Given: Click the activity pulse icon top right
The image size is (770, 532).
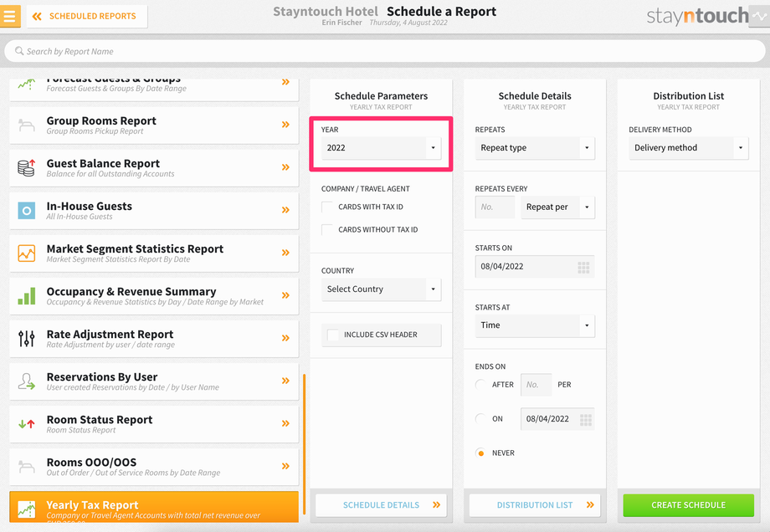Looking at the screenshot, I should point(760,16).
